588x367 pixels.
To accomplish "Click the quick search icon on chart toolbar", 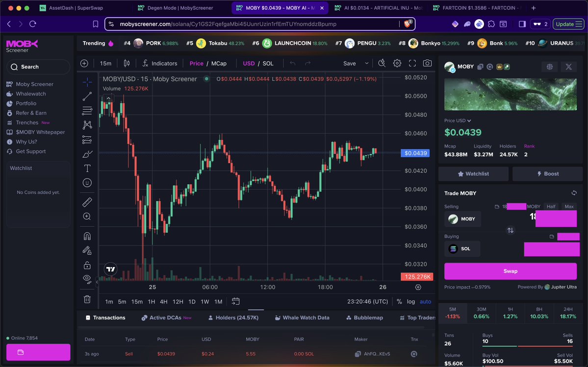I will point(382,63).
